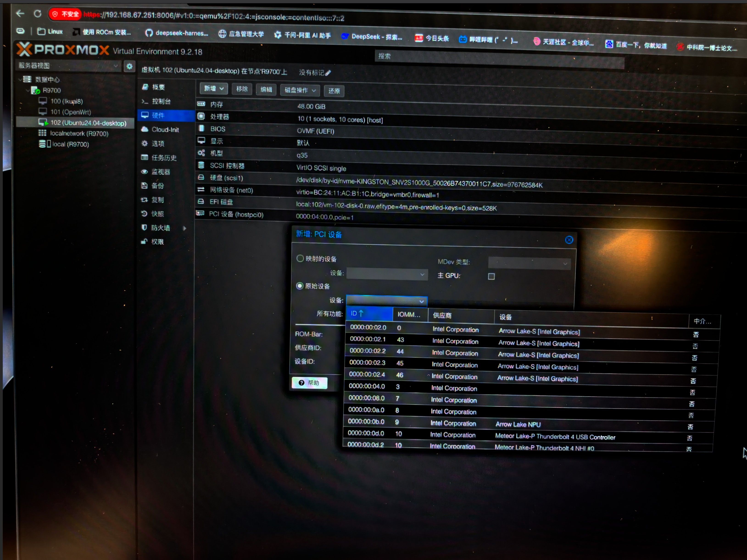Open the 磁盘操作 dropdown button

[300, 90]
